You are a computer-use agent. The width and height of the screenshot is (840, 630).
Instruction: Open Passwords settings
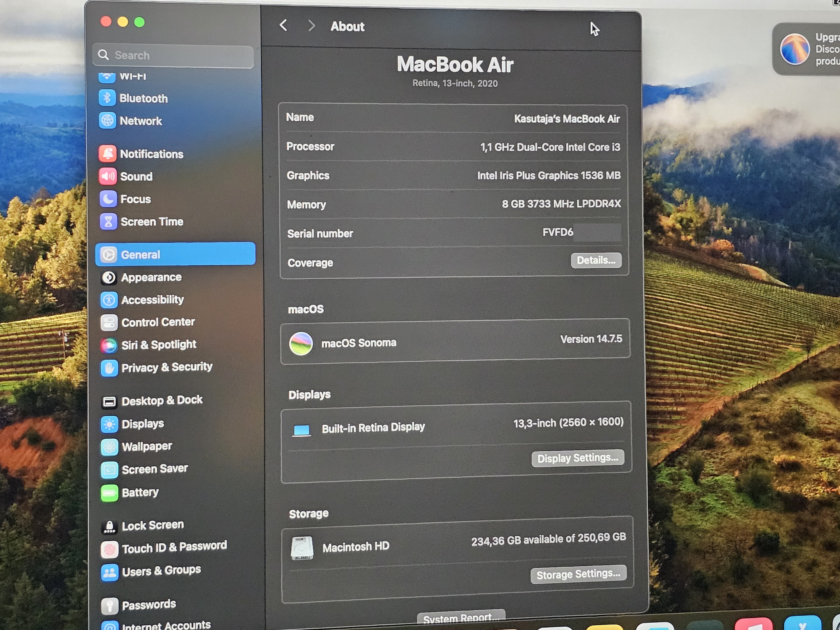pos(139,605)
